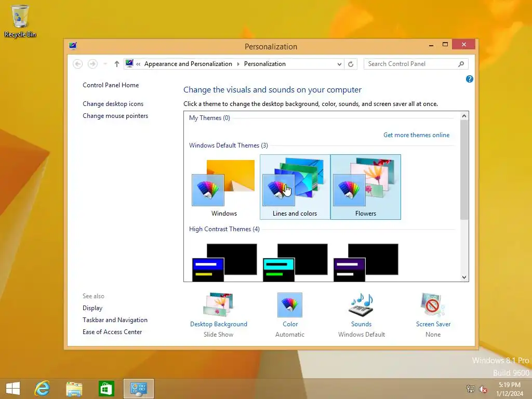The image size is (532, 399).
Task: Open the Windows Start button
Action: pyautogui.click(x=13, y=389)
